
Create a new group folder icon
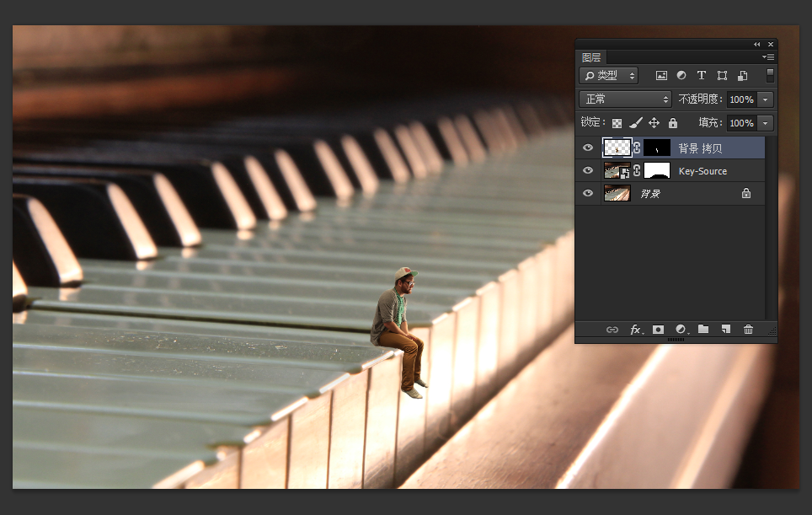tap(703, 329)
